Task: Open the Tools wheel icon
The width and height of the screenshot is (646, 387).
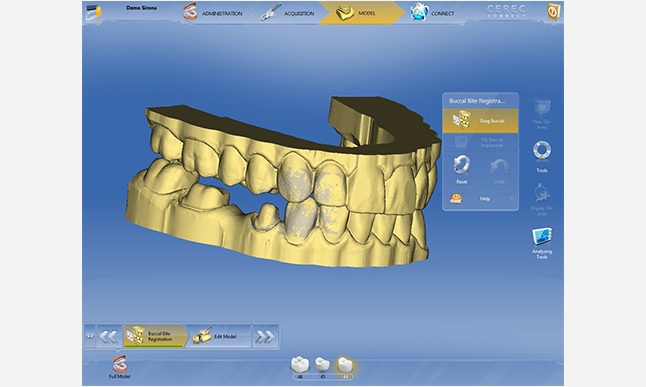Action: pos(541,151)
